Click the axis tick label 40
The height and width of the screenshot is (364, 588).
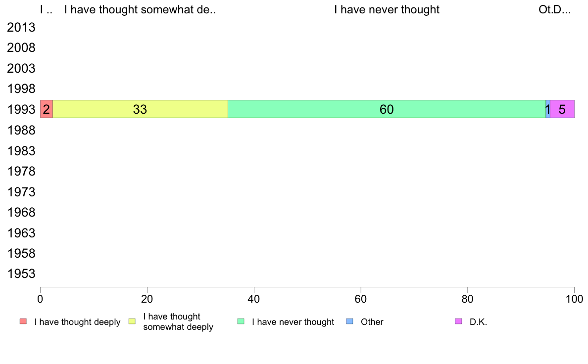pos(254,299)
